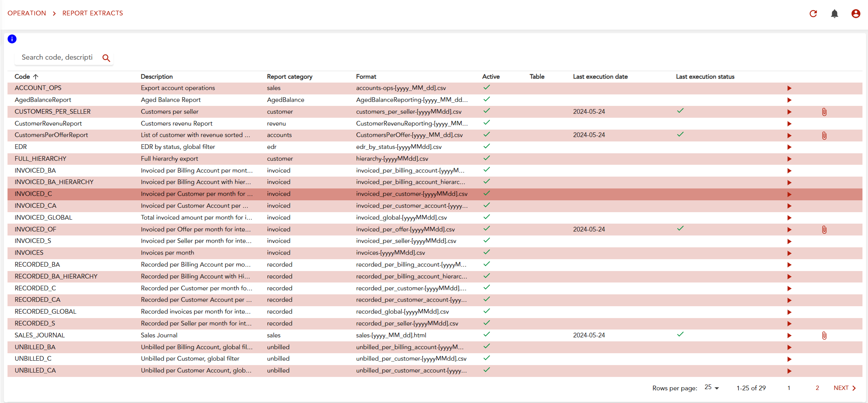868x403 pixels.
Task: Click 'edr_by_status-[yyyyMMdd].csv' format cell
Action: pyautogui.click(x=399, y=147)
